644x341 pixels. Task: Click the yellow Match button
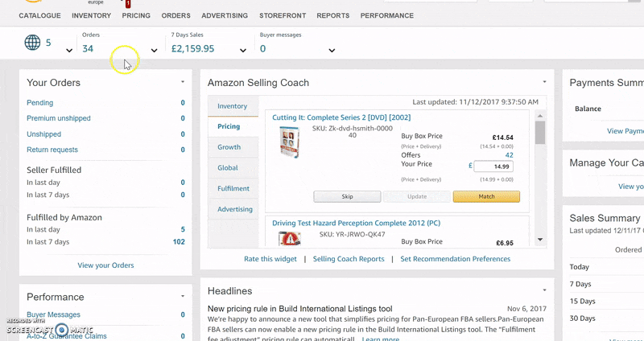pos(486,196)
